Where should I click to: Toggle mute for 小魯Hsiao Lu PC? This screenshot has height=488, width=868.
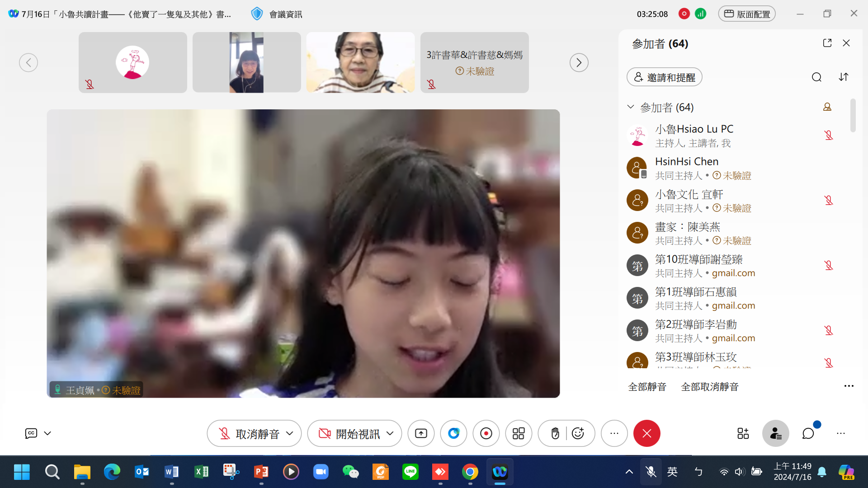tap(829, 135)
